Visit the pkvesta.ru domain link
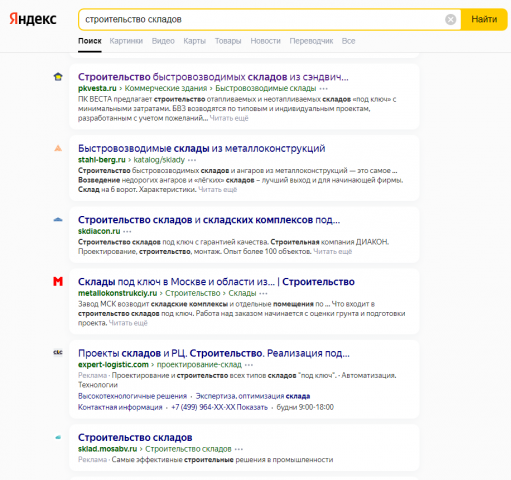This screenshot has width=511, height=480. 97,88
